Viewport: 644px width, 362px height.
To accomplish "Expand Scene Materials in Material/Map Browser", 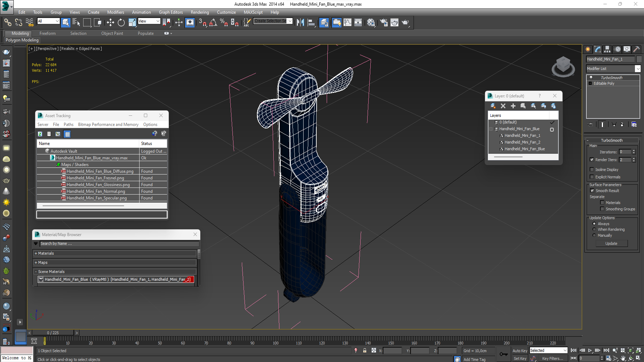I will tap(36, 271).
